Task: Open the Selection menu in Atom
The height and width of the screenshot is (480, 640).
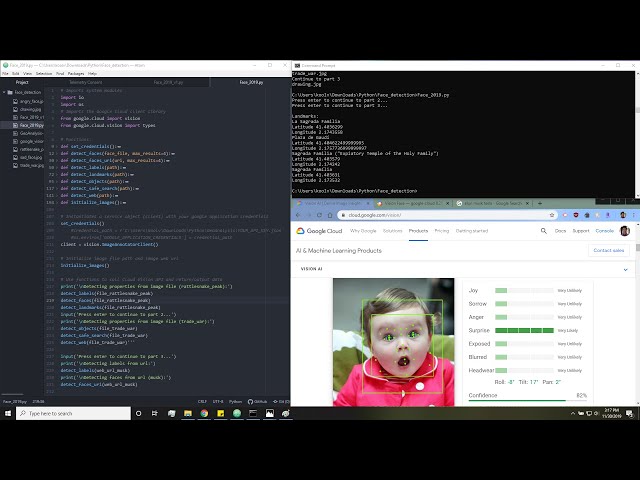Action: (x=44, y=73)
